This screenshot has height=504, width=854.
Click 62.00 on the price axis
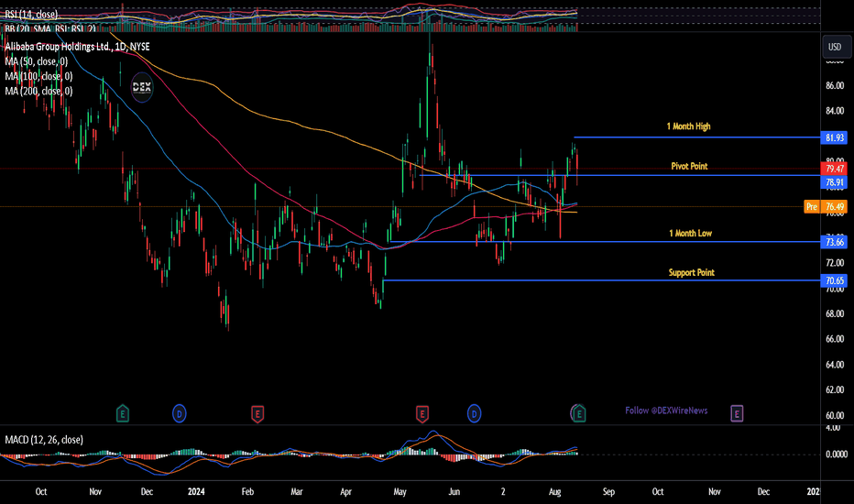pyautogui.click(x=835, y=389)
